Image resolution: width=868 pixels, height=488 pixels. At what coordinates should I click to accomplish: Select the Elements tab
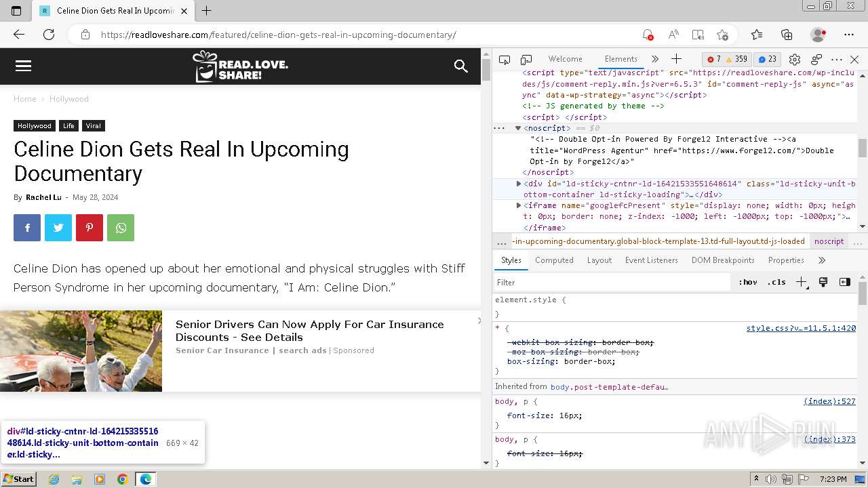620,59
